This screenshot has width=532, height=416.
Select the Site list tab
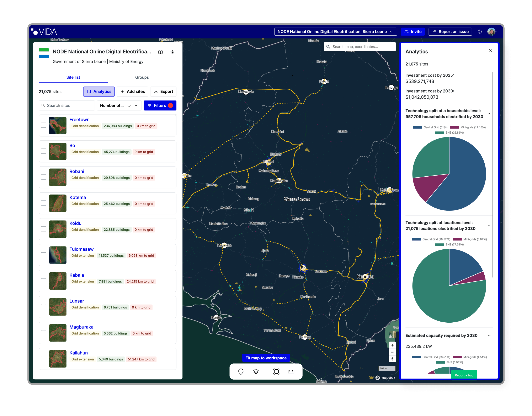pos(73,77)
